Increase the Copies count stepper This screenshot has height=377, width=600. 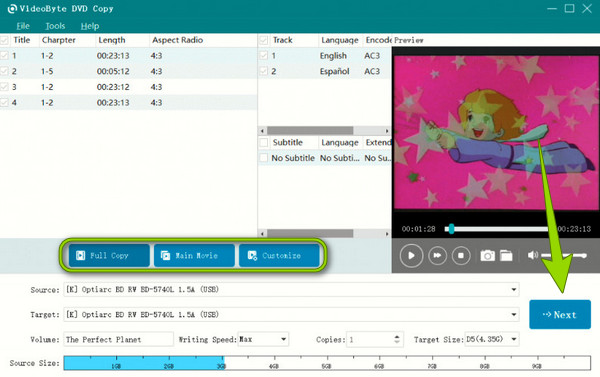point(397,336)
